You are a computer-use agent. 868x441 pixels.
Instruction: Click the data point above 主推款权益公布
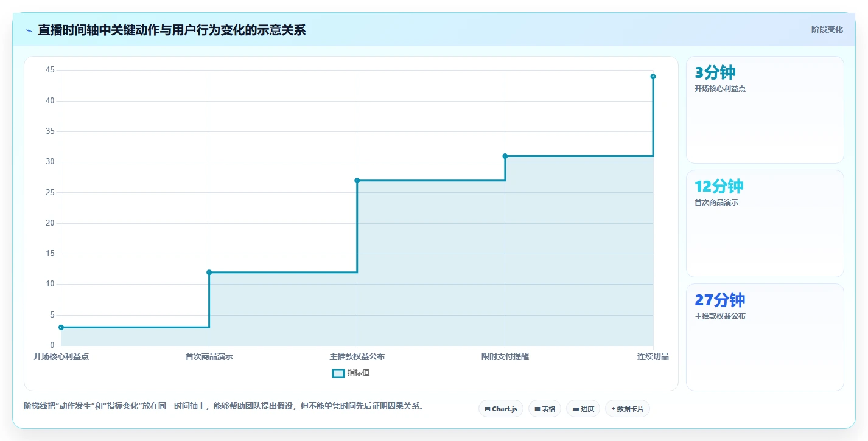[357, 180]
